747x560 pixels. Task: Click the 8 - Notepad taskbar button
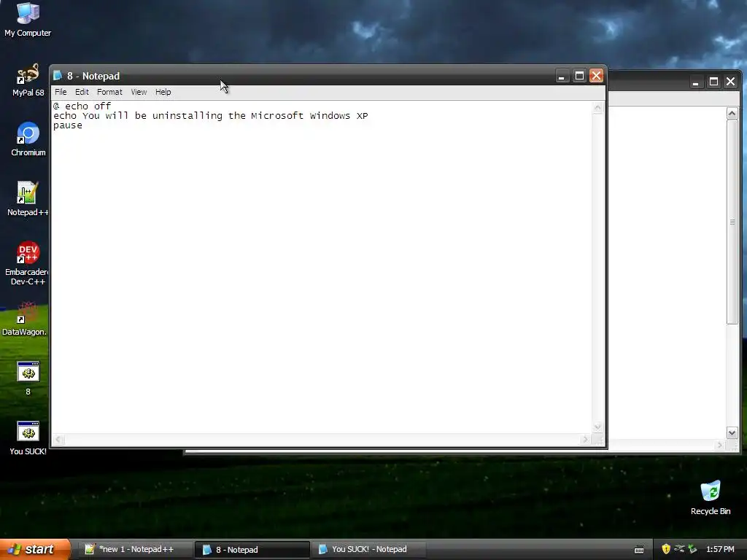tap(252, 549)
